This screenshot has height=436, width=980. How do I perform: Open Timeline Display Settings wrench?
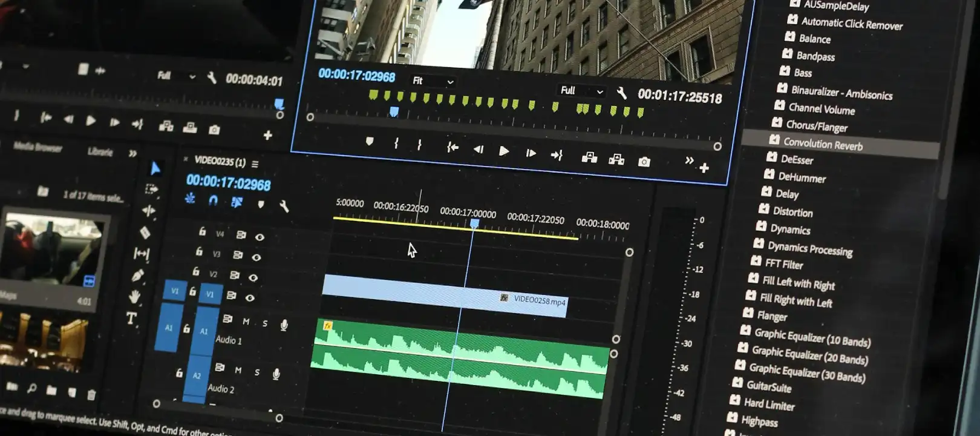284,206
